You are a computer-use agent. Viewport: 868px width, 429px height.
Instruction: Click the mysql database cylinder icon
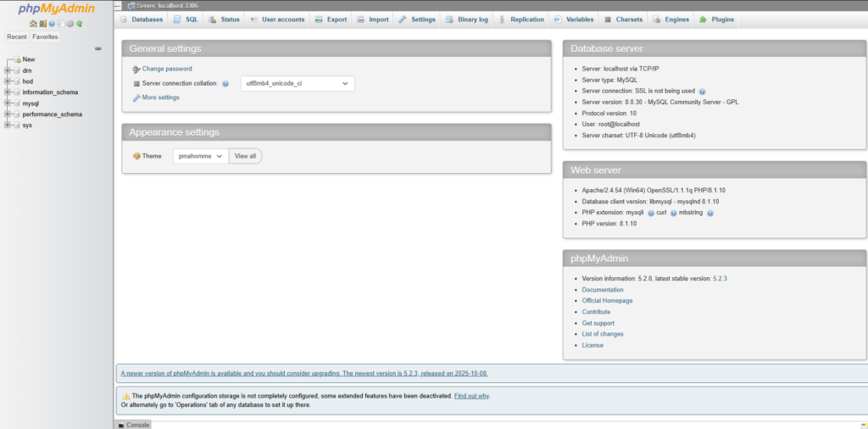point(17,103)
